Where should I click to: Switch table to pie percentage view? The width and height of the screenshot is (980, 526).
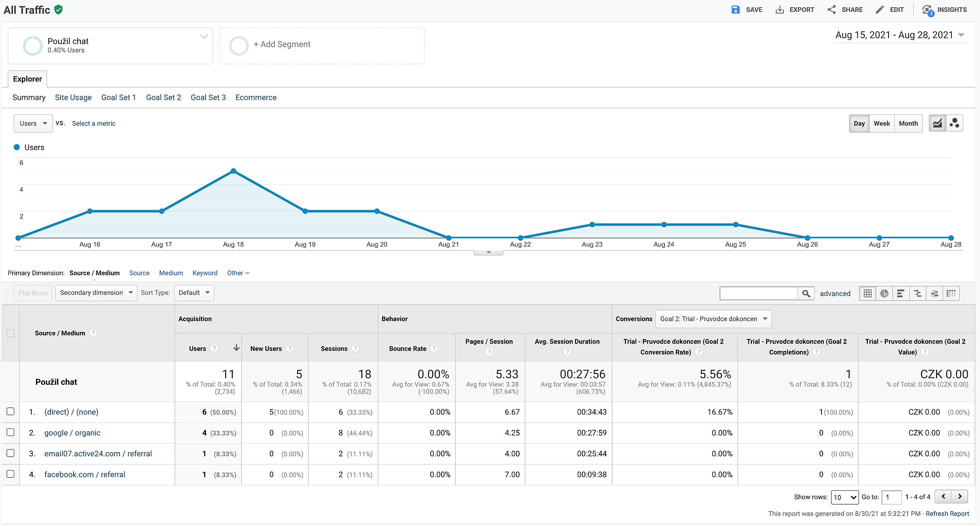click(884, 294)
